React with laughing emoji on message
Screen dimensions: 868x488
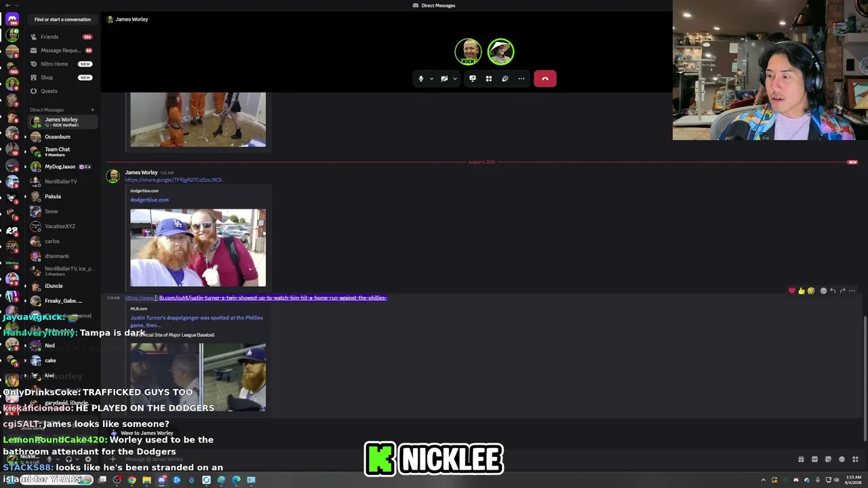tap(810, 291)
